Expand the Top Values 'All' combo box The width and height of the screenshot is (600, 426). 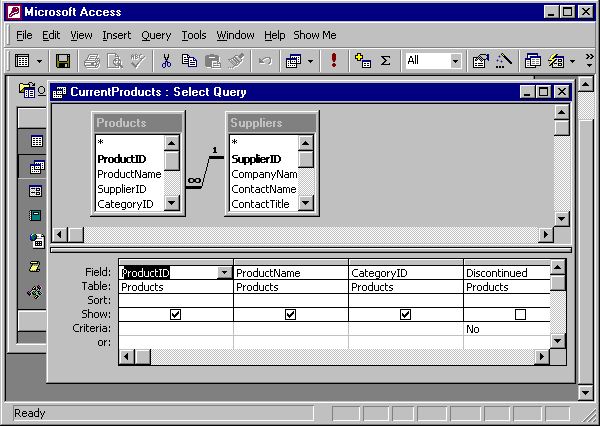[x=455, y=61]
